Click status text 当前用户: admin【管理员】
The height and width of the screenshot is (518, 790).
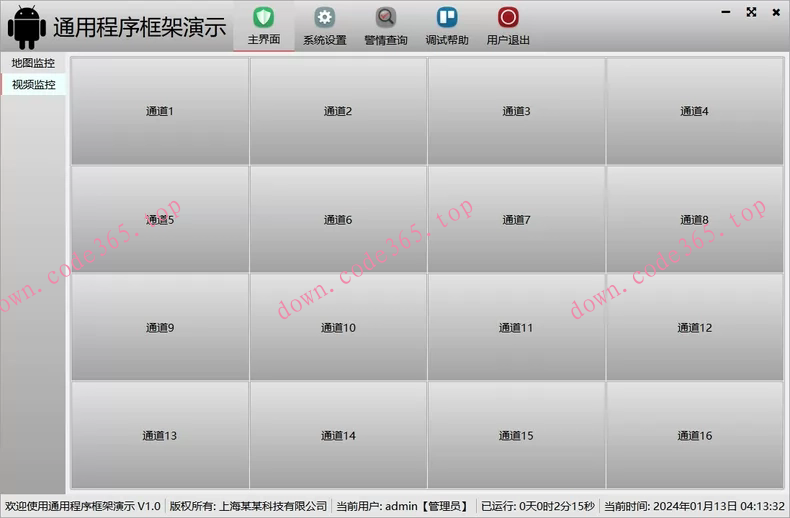coord(404,506)
